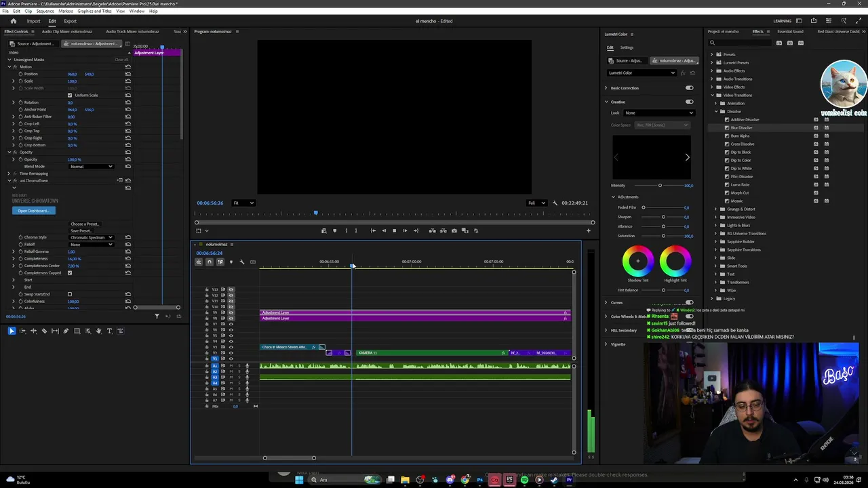868x488 pixels.
Task: Open the Look dropdown set to None
Action: [659, 113]
